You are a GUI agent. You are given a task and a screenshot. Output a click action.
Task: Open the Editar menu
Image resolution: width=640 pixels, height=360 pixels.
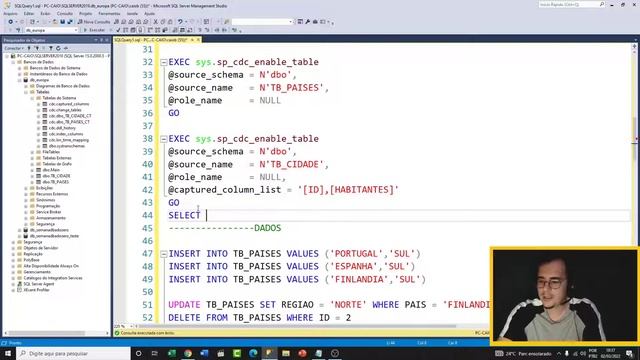[x=29, y=13]
